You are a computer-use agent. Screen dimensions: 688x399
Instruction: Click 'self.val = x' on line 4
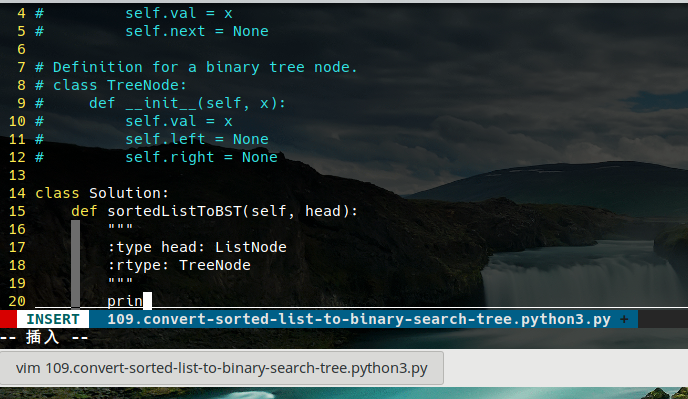(x=179, y=13)
